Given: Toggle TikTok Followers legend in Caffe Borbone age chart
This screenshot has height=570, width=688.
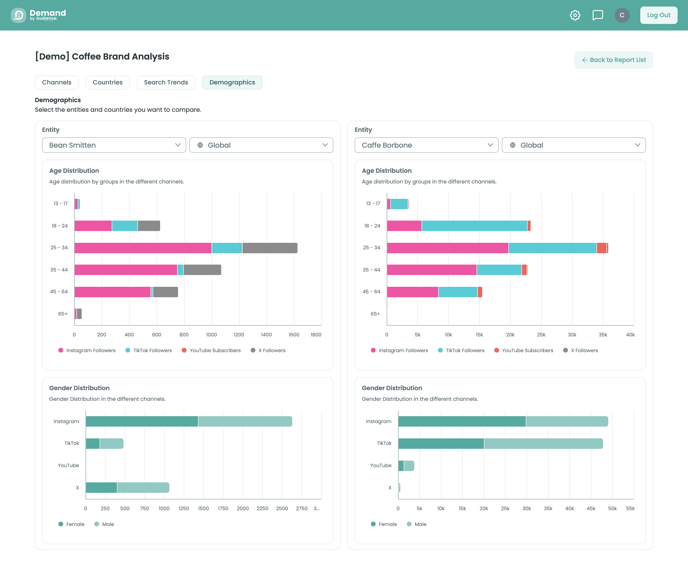Looking at the screenshot, I should coord(461,351).
